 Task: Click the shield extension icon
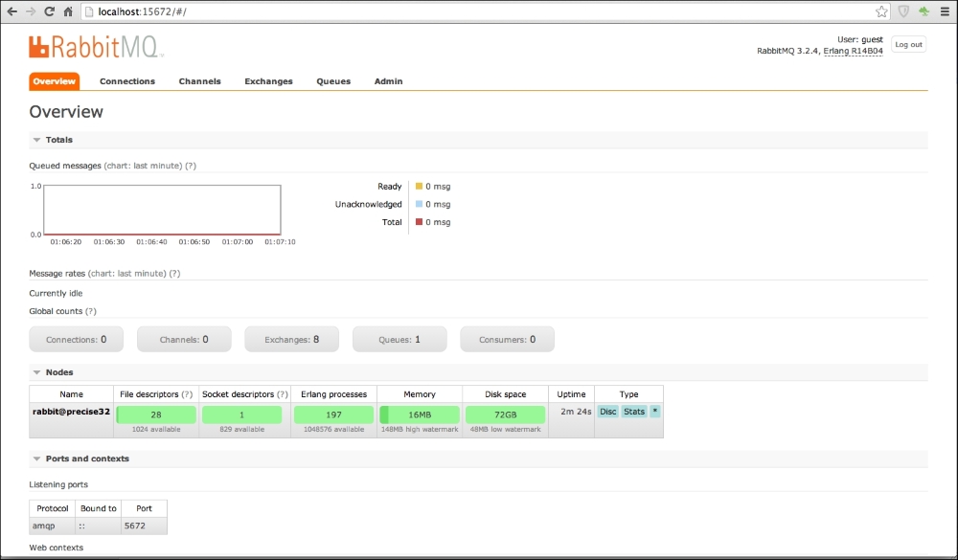[903, 11]
